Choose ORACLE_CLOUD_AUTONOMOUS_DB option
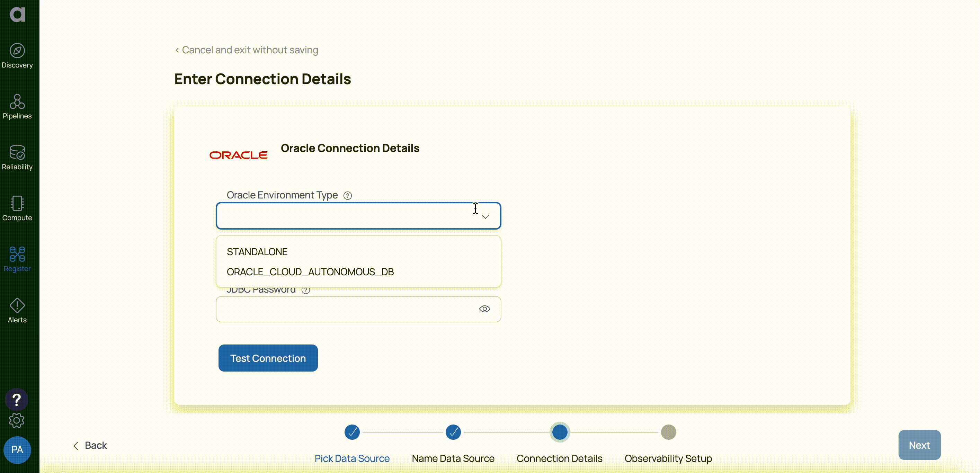 pyautogui.click(x=358, y=272)
